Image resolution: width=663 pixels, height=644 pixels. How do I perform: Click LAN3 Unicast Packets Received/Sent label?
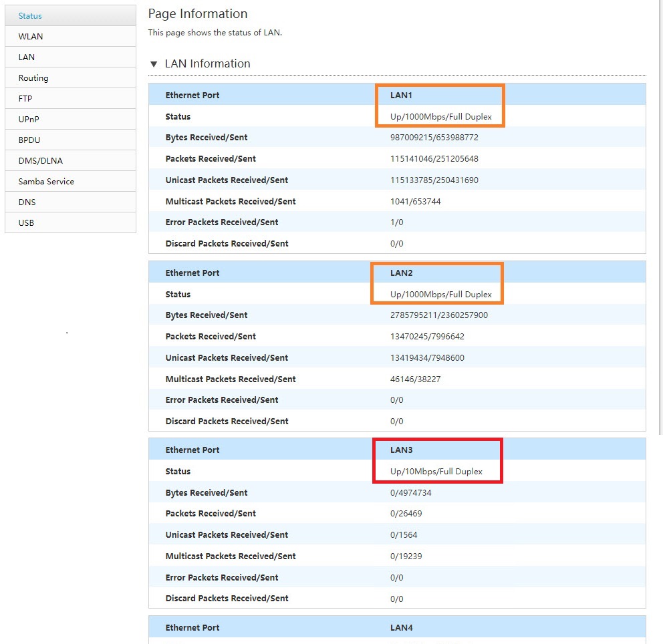tap(227, 535)
